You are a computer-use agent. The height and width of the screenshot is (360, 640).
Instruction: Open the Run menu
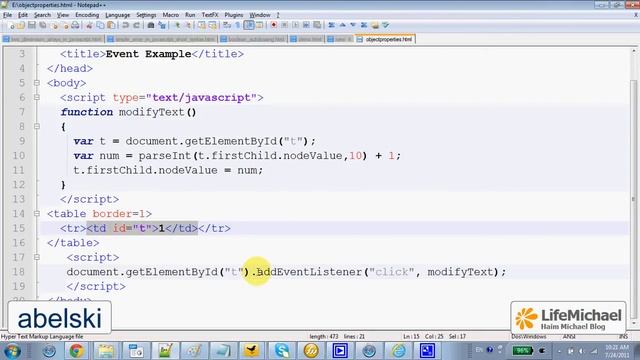190,15
